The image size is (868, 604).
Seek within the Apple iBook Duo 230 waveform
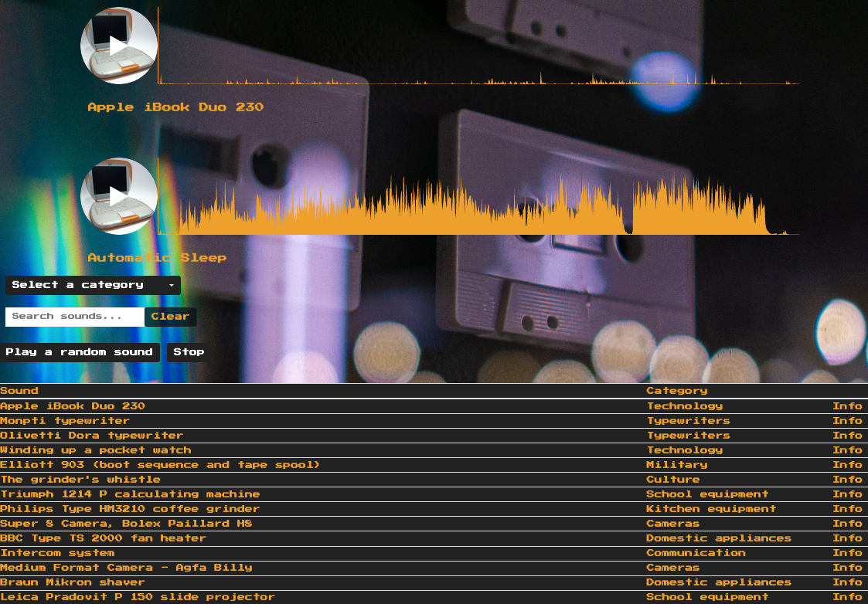(x=478, y=46)
